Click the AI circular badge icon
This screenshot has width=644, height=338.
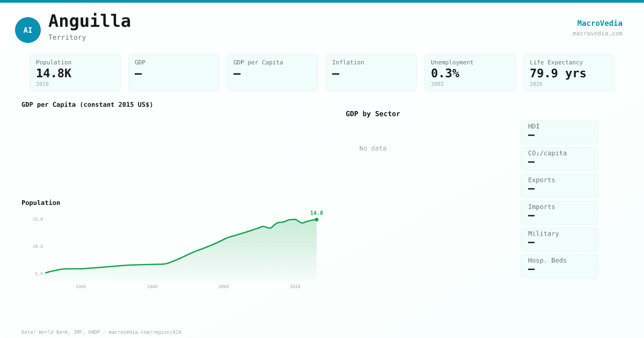28,30
